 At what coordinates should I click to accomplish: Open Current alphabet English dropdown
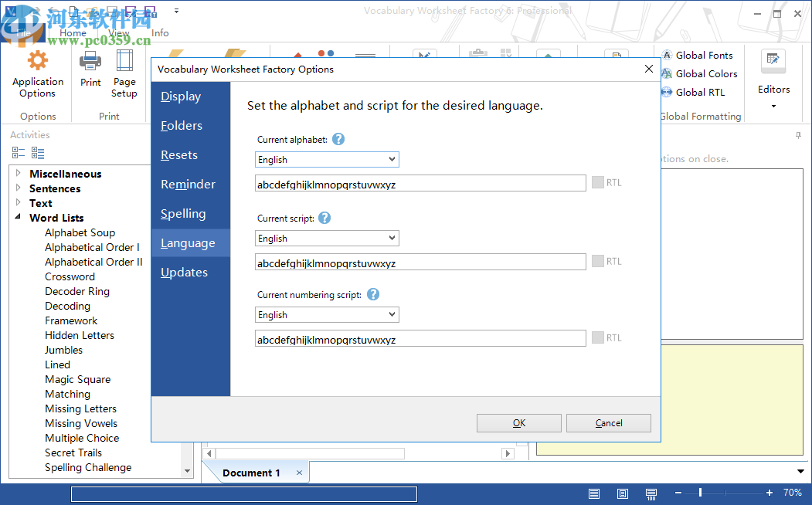327,159
